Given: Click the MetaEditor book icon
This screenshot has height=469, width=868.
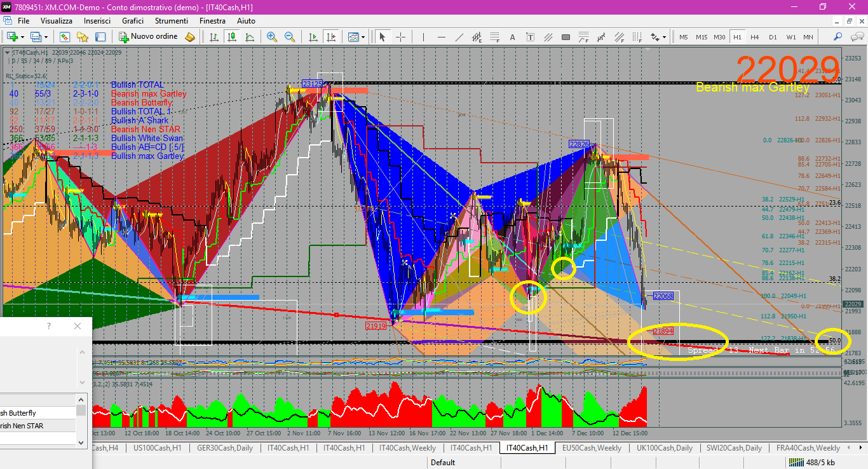Looking at the screenshot, I should tap(190, 37).
